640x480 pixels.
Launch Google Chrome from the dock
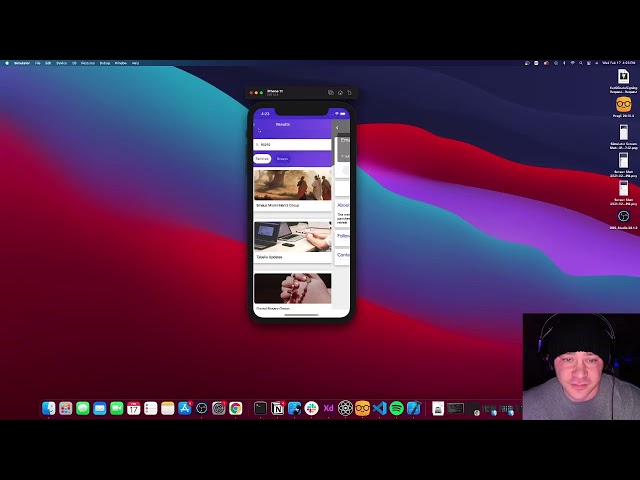(236, 408)
